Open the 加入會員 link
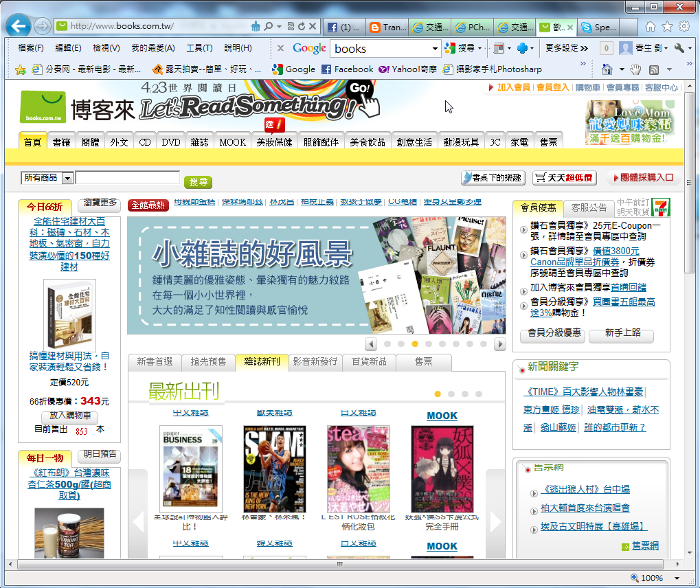Screen dimensions: 700x588 pyautogui.click(x=513, y=87)
